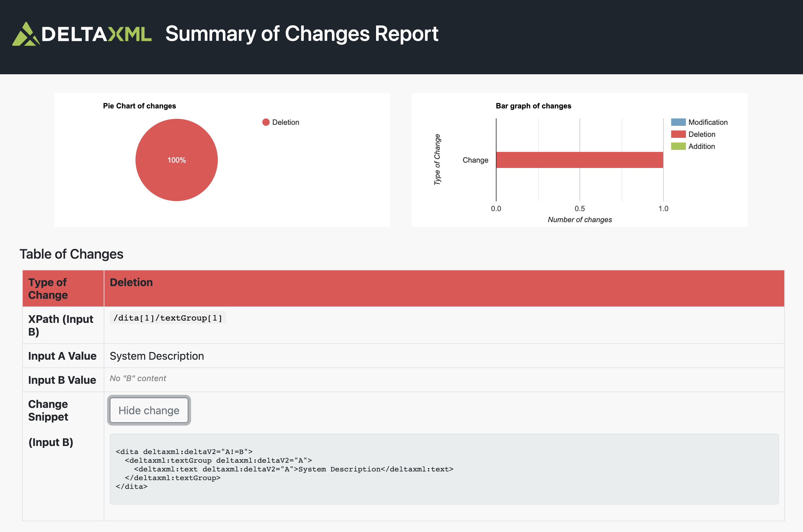Click the green Addition legend swatch
This screenshot has width=803, height=532.
[x=678, y=146]
